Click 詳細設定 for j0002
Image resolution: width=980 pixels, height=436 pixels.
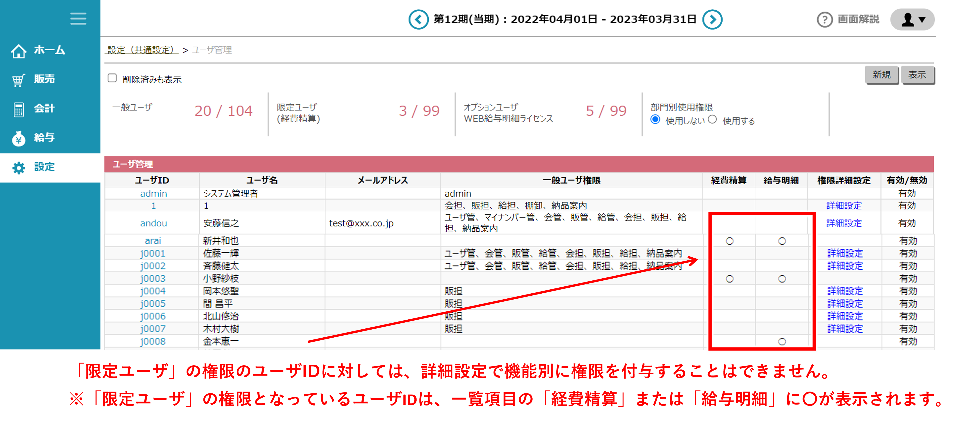tap(845, 266)
